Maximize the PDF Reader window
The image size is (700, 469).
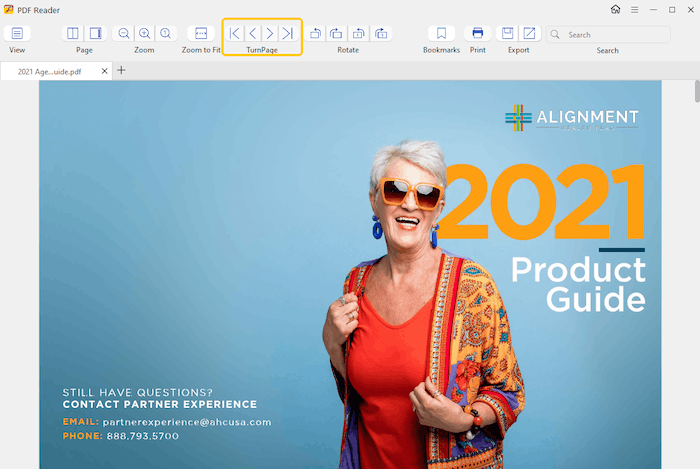click(672, 9)
